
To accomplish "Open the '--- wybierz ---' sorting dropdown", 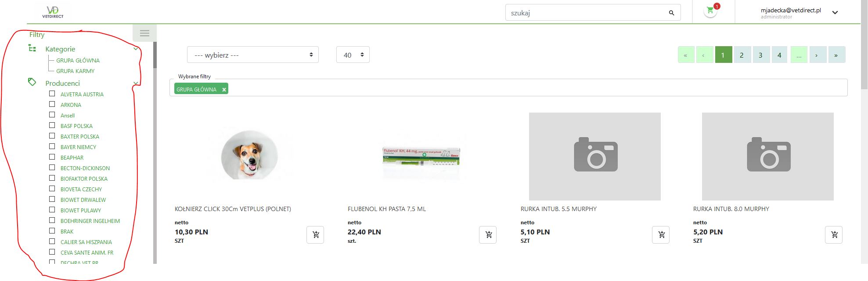I will [252, 55].
